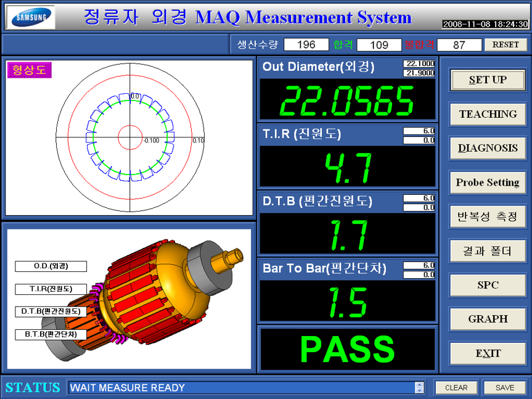Open the 결과 폴더 results folder
The height and width of the screenshot is (399, 532).
tap(488, 251)
